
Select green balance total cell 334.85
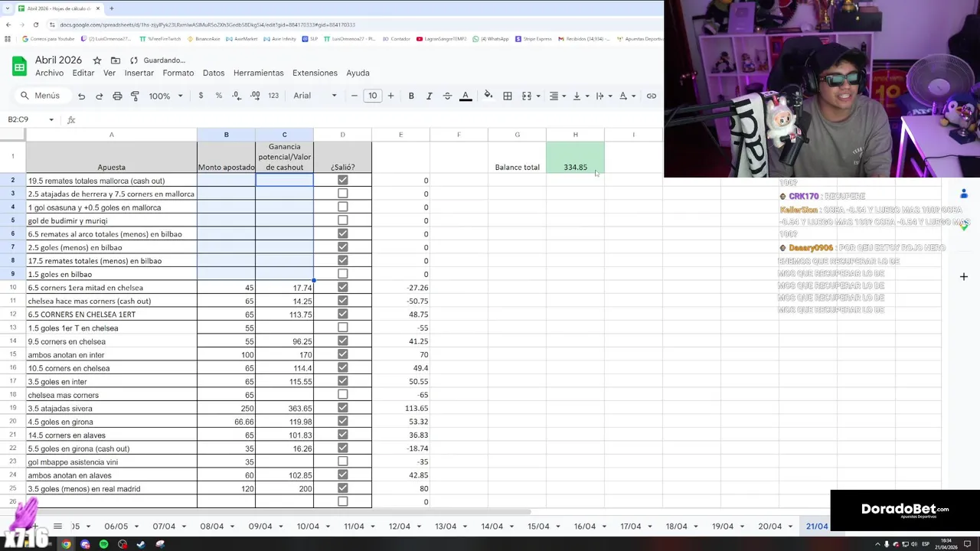[x=575, y=158]
